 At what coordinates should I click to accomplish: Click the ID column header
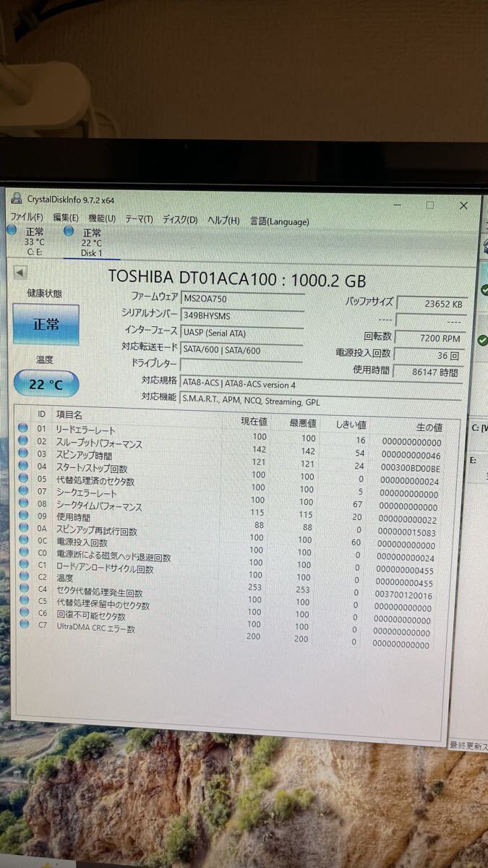pos(41,414)
